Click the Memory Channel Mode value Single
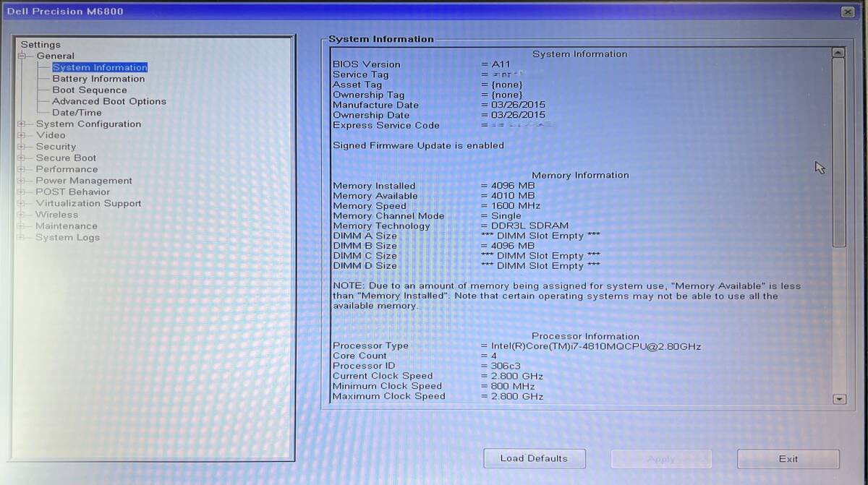The image size is (868, 485). click(506, 216)
